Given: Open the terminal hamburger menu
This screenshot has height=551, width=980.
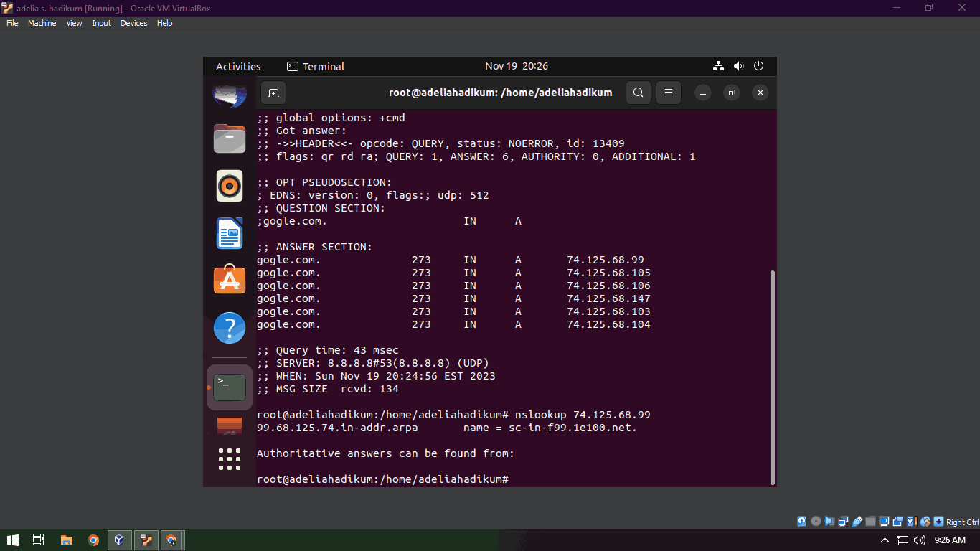Looking at the screenshot, I should pyautogui.click(x=669, y=93).
